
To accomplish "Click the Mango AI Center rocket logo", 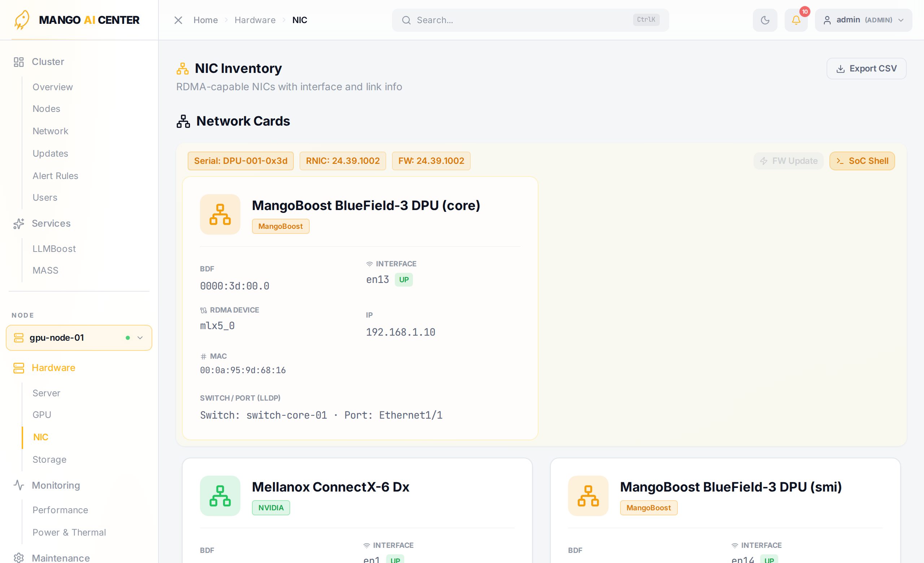I will click(22, 20).
